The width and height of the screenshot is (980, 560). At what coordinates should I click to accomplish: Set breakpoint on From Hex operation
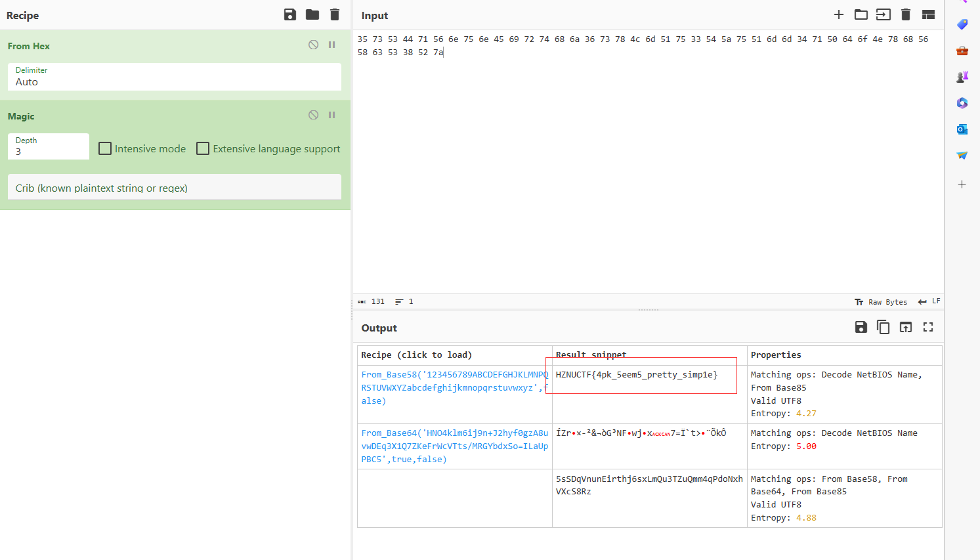332,45
